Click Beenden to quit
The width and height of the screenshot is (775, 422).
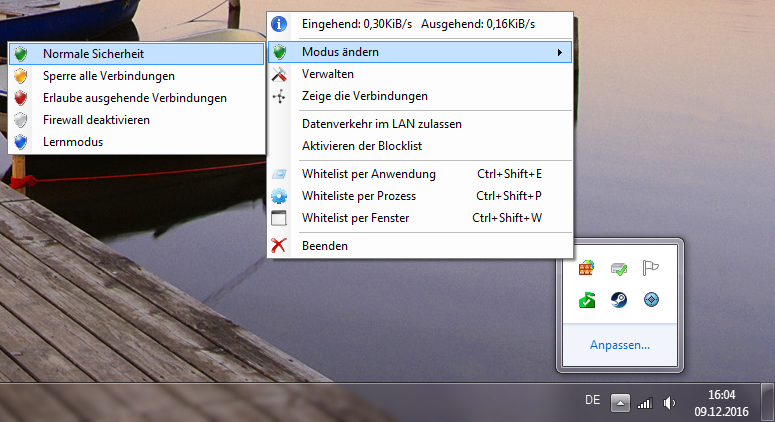[420, 246]
